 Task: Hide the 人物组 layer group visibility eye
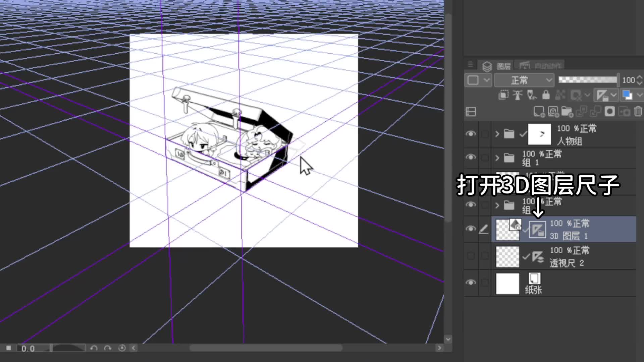click(x=471, y=133)
